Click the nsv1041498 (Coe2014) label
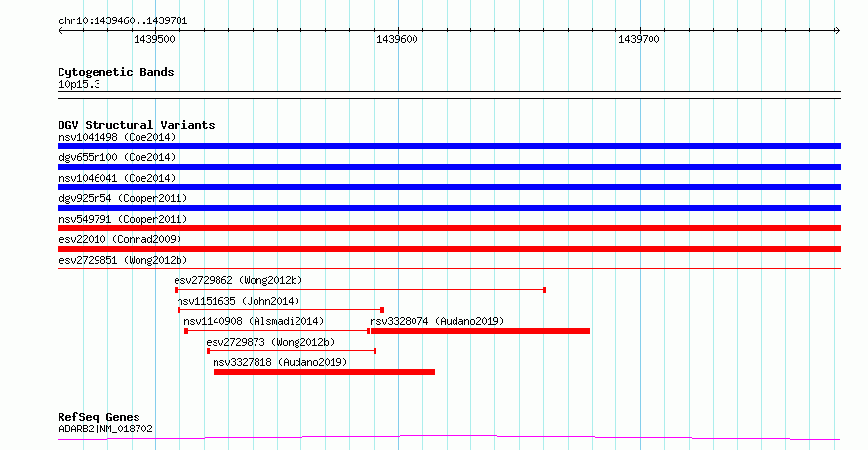This screenshot has width=868, height=450. click(117, 137)
